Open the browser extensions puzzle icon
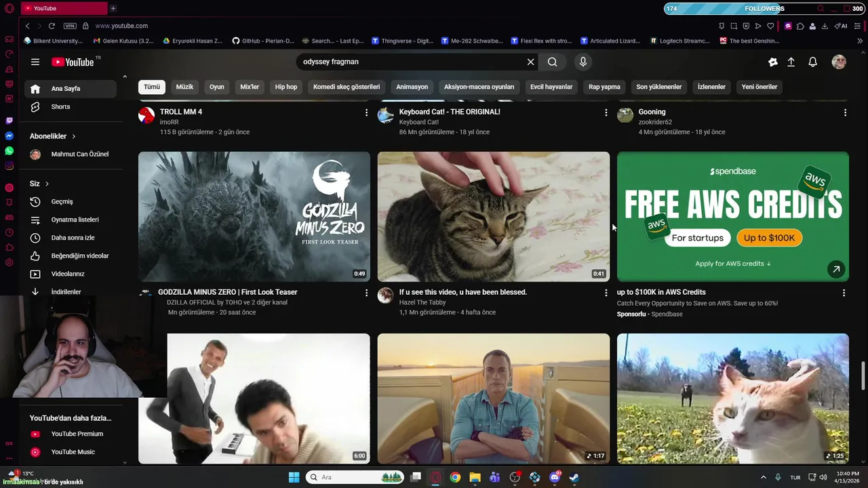 pos(800,26)
